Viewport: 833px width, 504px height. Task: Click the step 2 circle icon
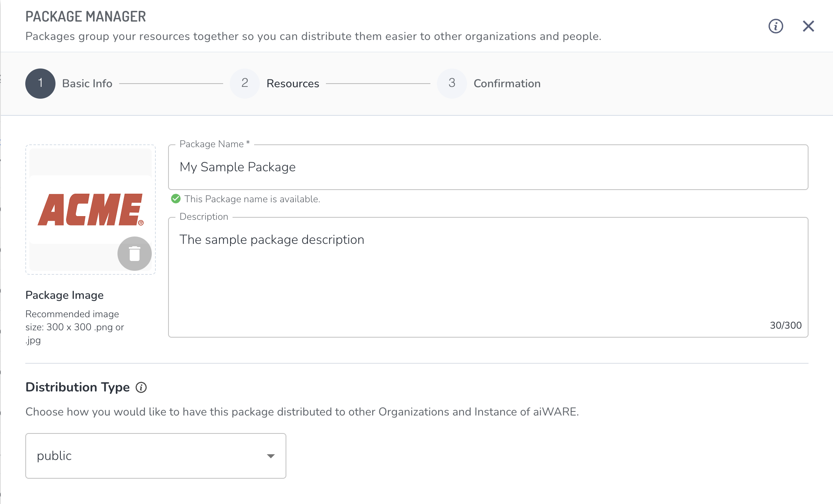245,84
